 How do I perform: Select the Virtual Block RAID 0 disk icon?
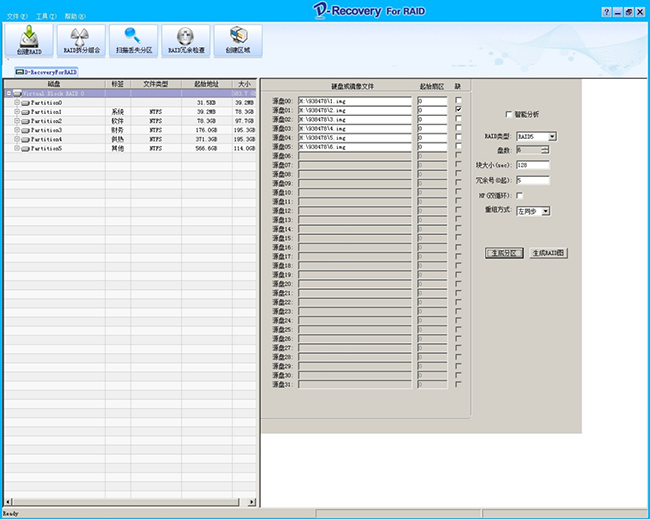tap(17, 93)
